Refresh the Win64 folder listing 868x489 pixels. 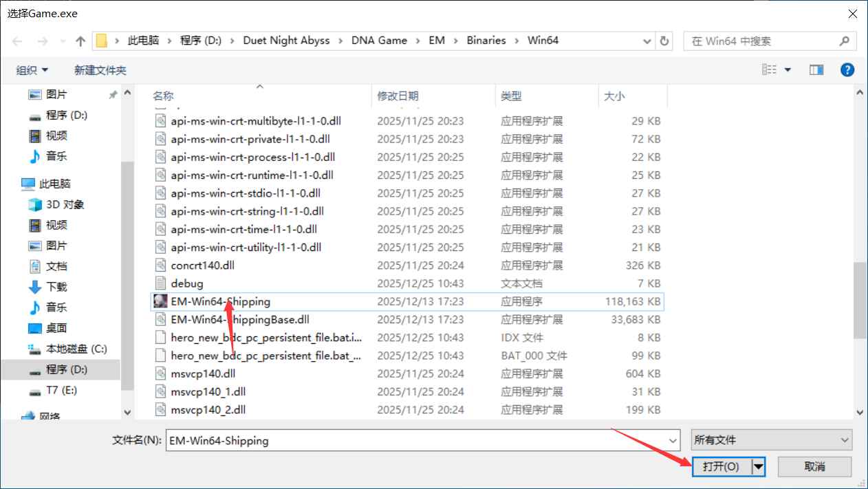point(664,41)
